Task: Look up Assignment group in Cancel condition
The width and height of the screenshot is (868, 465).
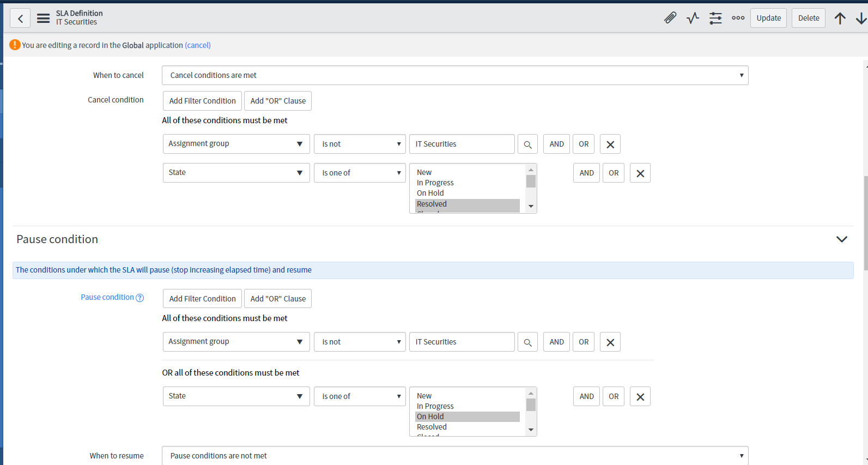Action: click(x=527, y=144)
